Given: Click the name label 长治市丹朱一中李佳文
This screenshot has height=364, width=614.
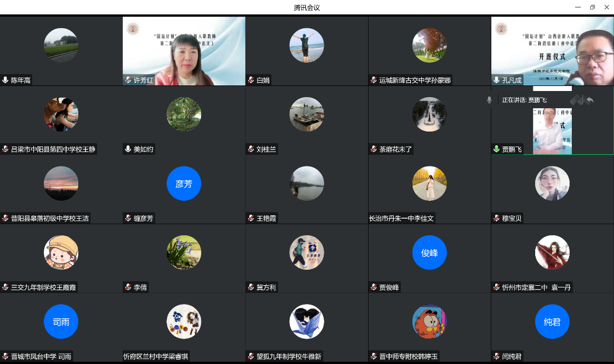Looking at the screenshot, I should click(x=401, y=219).
